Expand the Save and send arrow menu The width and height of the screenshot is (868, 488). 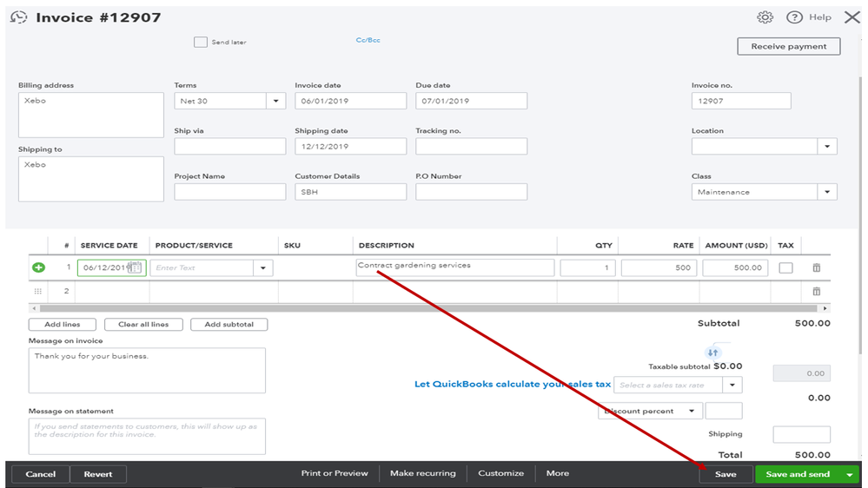(849, 474)
